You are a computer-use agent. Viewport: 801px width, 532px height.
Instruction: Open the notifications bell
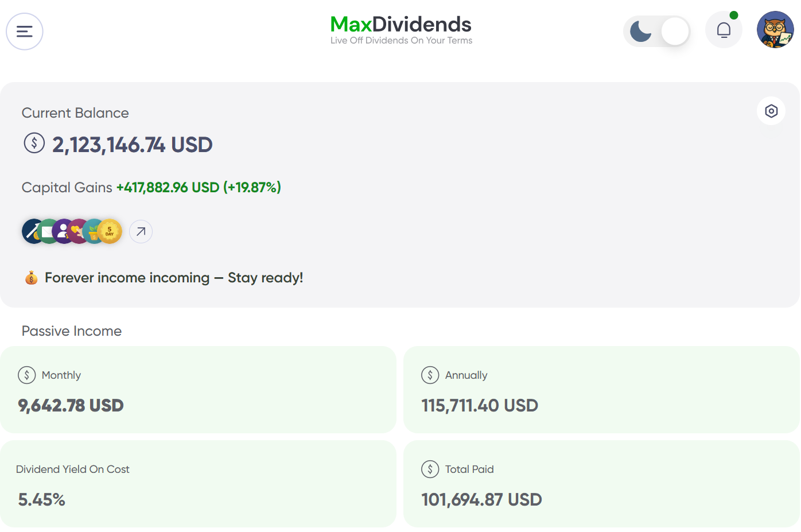[724, 30]
